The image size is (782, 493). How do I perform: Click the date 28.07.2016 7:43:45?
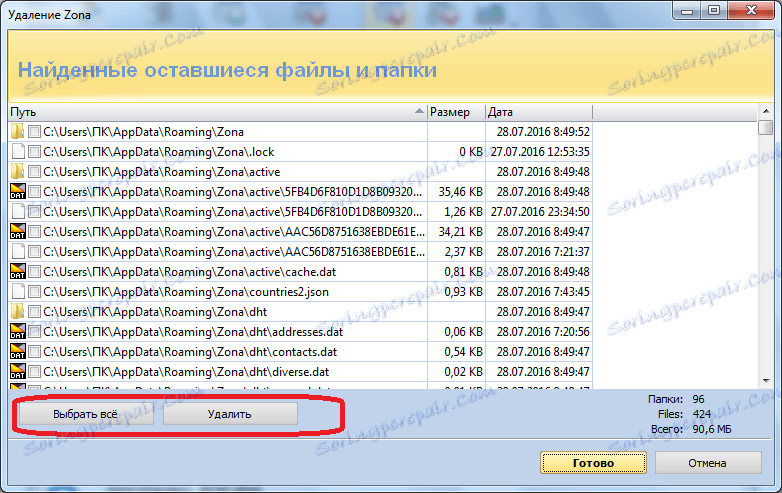[x=543, y=292]
